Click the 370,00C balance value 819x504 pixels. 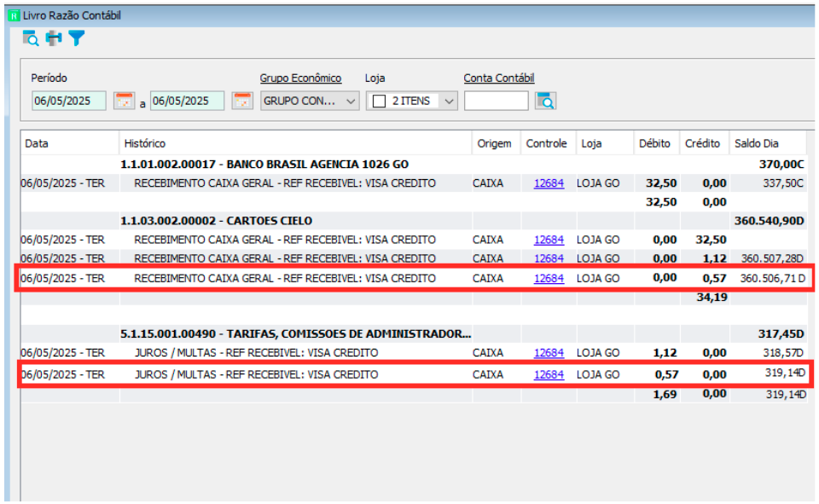pos(781,165)
